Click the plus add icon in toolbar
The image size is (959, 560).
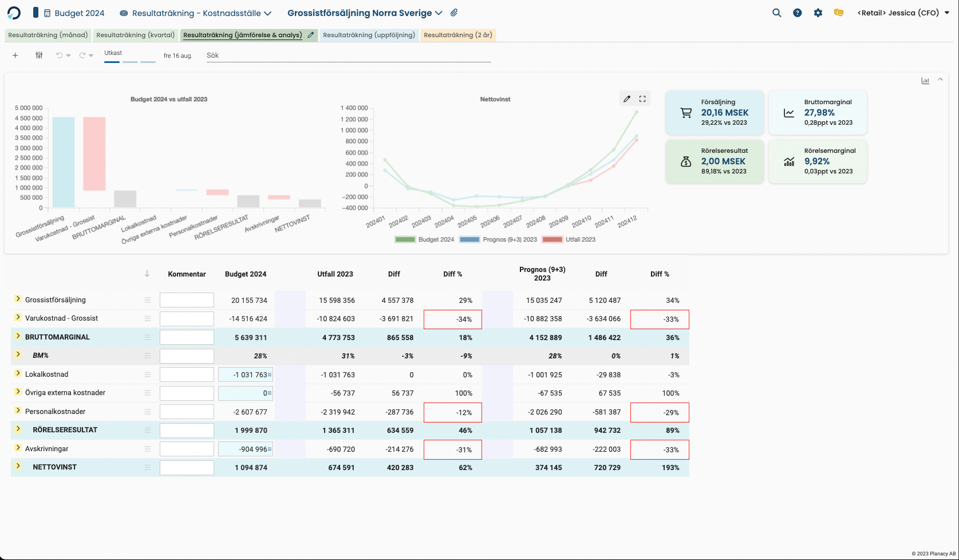coord(15,56)
